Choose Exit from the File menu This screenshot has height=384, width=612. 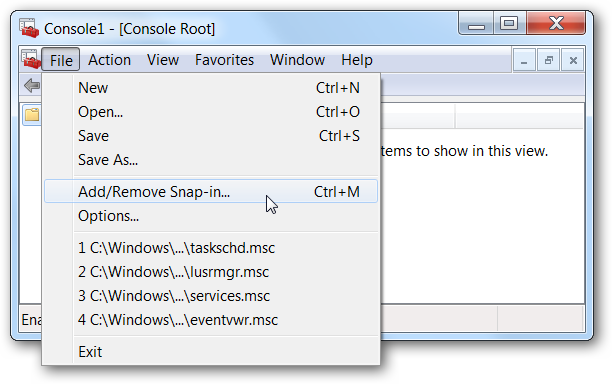pyautogui.click(x=211, y=352)
